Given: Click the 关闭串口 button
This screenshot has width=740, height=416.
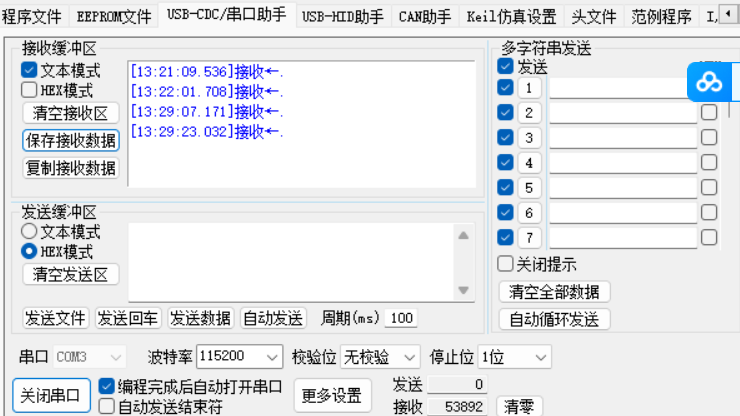Looking at the screenshot, I should pos(51,395).
